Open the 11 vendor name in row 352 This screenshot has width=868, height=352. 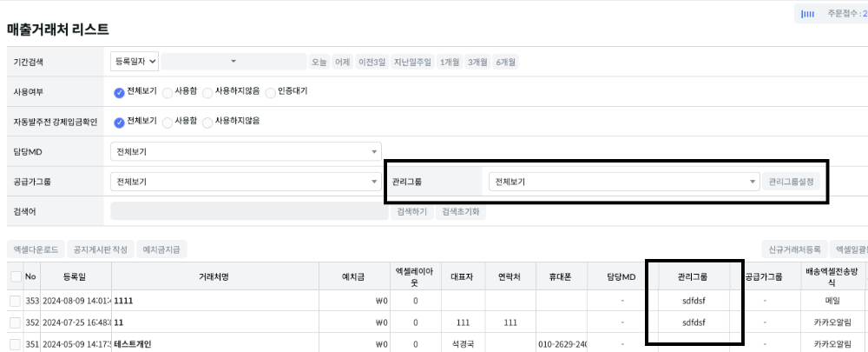(x=118, y=322)
